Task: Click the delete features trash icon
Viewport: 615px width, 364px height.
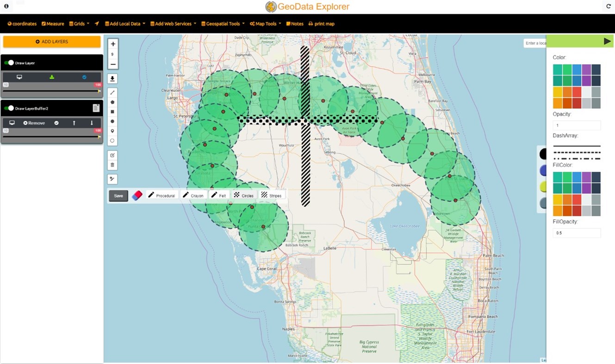Action: point(112,165)
